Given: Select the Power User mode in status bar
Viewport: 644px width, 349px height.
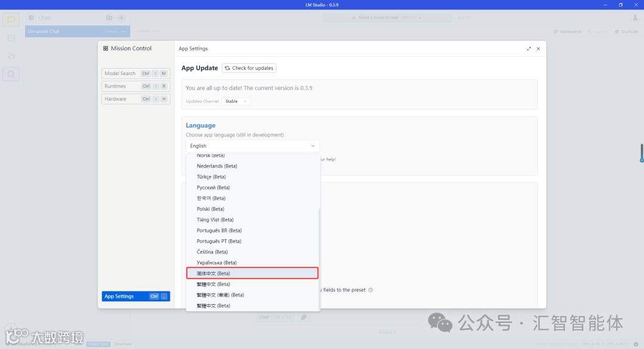Looking at the screenshot, I should (x=98, y=344).
